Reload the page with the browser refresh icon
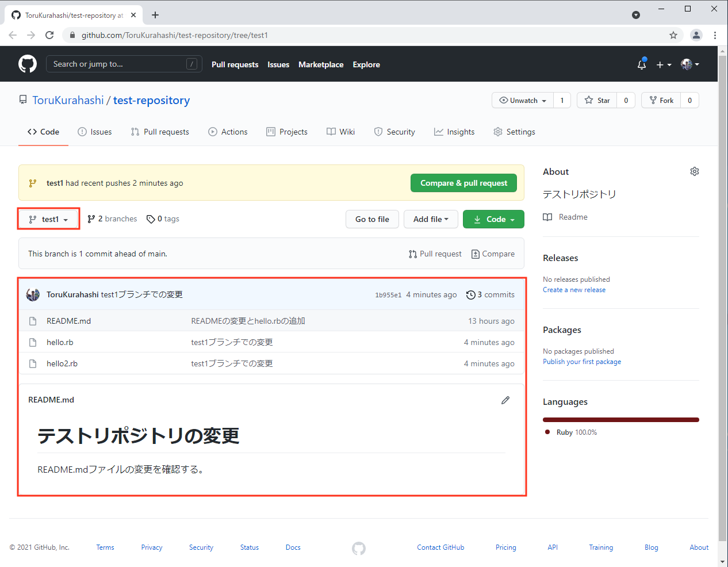The width and height of the screenshot is (728, 567). (49, 35)
